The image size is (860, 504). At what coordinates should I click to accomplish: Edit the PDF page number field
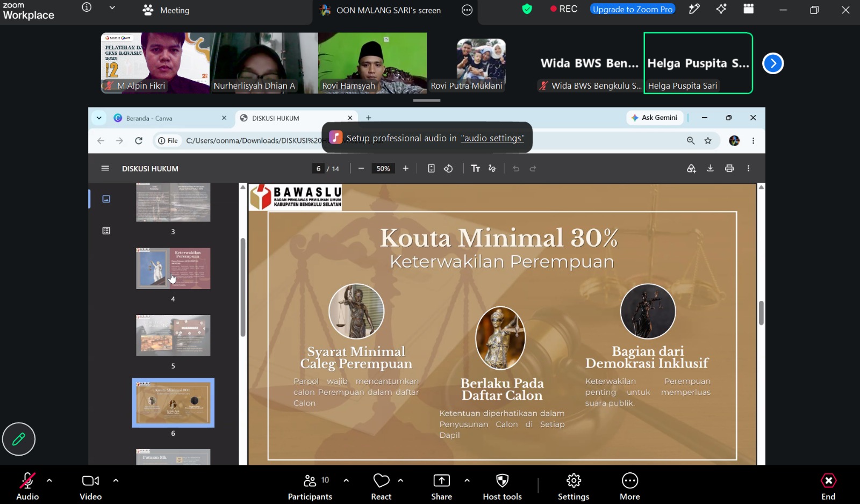tap(318, 169)
